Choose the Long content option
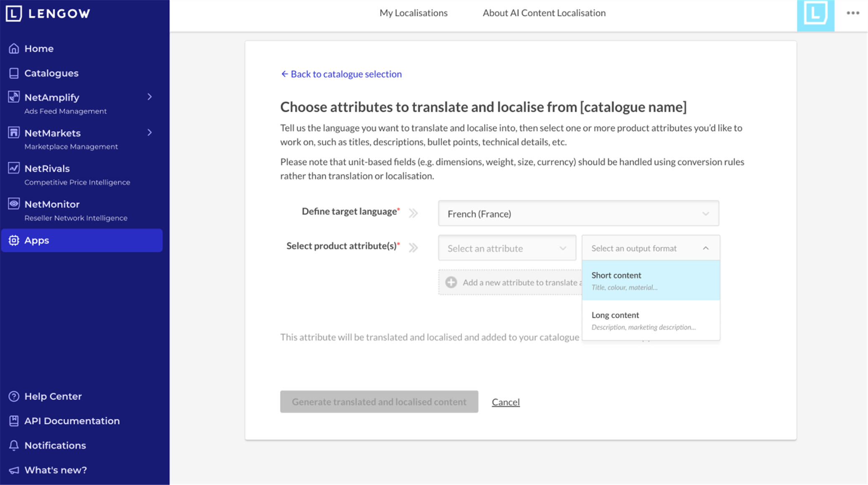 pos(651,320)
